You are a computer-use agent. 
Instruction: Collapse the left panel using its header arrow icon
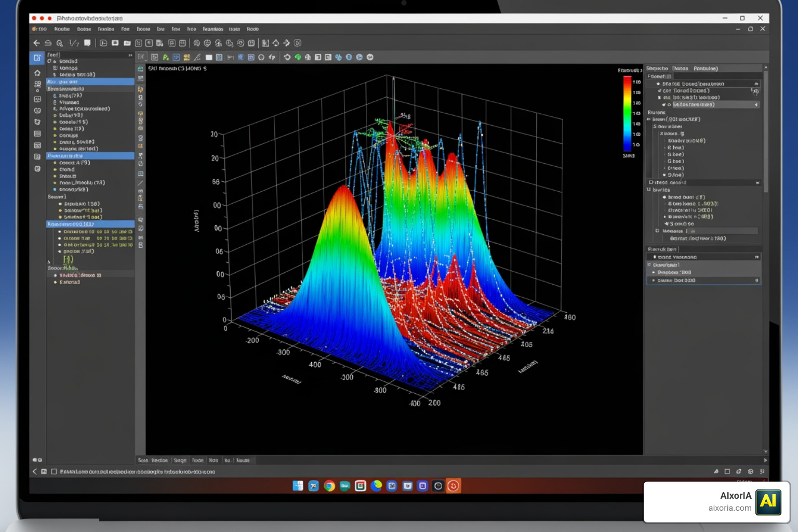point(130,55)
